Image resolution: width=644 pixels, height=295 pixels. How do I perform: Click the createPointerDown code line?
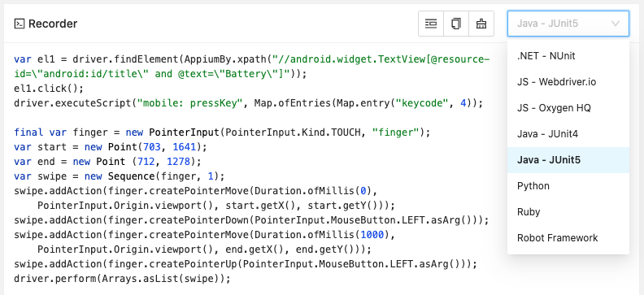click(251, 220)
